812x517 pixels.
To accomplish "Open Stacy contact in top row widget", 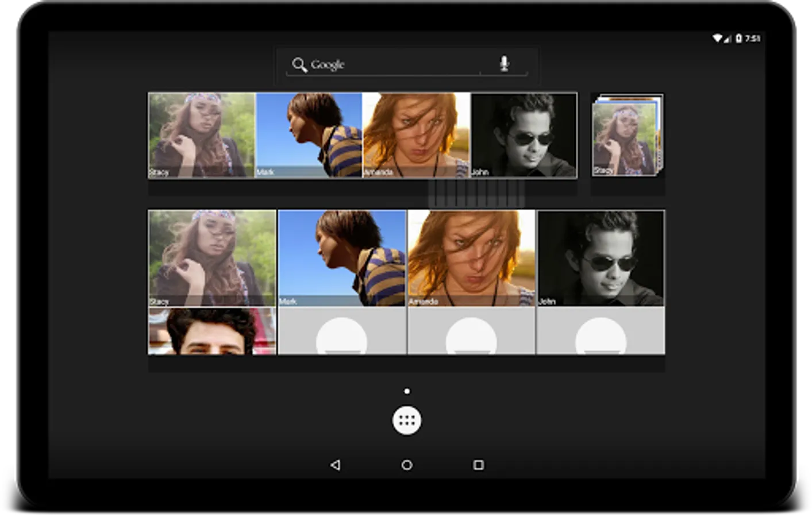I will coord(202,135).
